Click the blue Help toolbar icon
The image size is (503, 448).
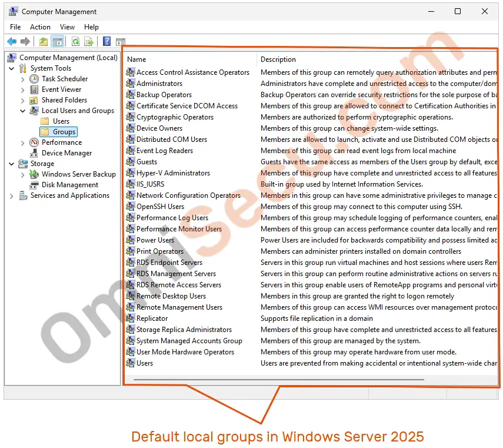point(106,41)
